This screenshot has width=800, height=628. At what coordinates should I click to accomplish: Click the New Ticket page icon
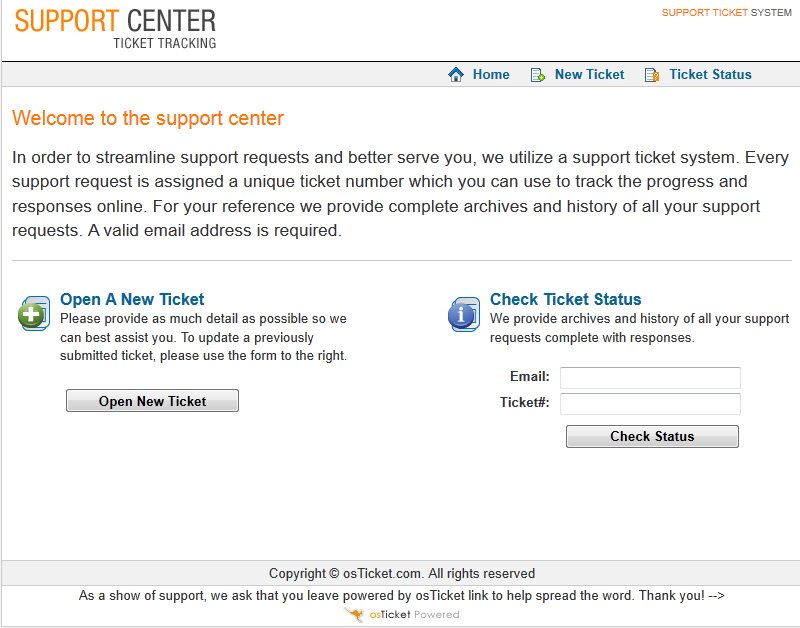537,75
